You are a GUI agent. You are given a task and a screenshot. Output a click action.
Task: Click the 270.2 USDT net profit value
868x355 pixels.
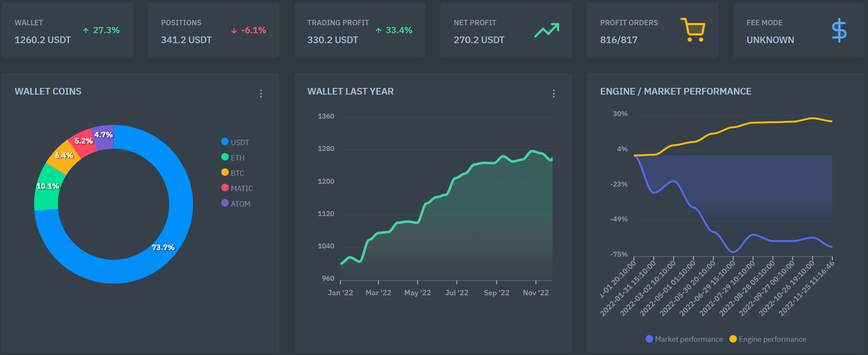click(x=479, y=40)
